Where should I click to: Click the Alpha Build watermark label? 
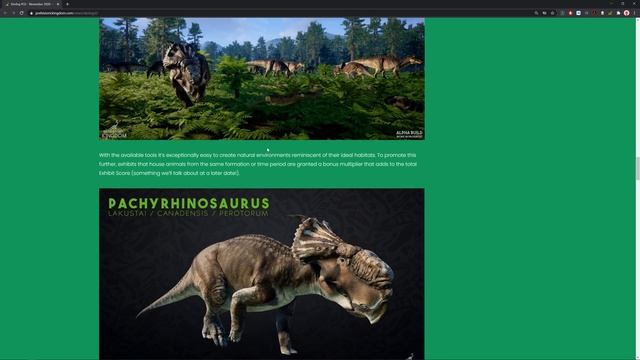[409, 134]
